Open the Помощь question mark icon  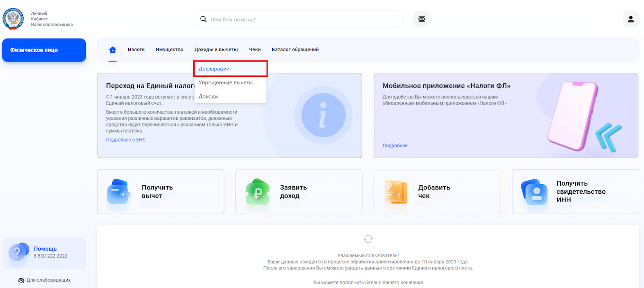pos(18,252)
